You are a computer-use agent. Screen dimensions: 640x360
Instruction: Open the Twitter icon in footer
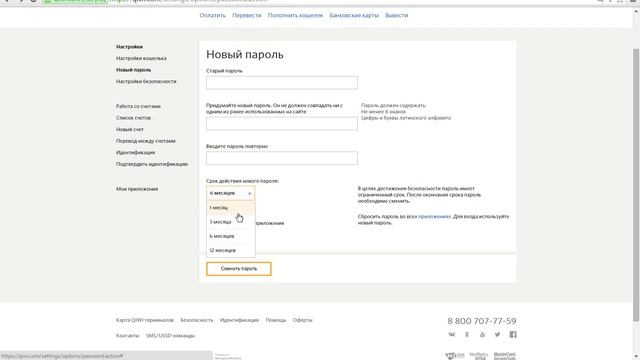tap(497, 334)
